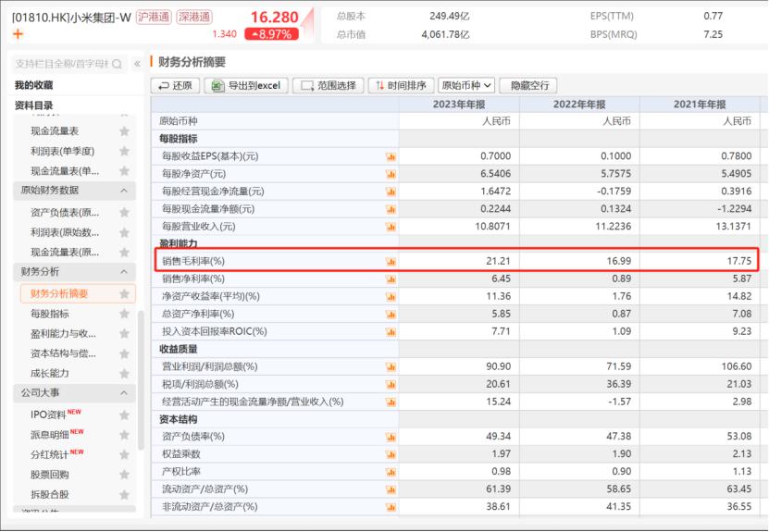This screenshot has height=532, width=769.
Task: Open chart icon for 经营活动产生的现金流量净额/营业收入 row
Action: [x=391, y=402]
